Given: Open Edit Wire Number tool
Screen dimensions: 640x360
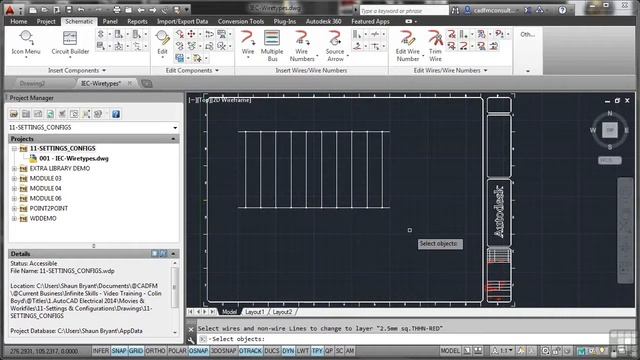Looking at the screenshot, I should (408, 46).
